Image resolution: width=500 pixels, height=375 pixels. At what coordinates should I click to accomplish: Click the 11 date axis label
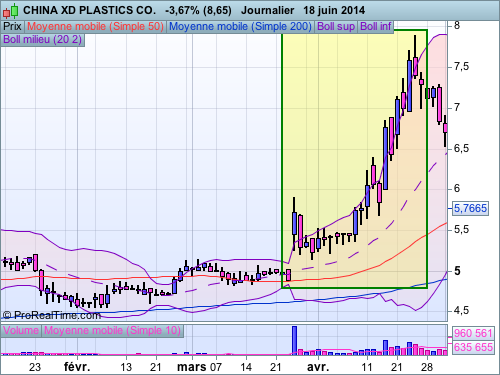pyautogui.click(x=367, y=367)
